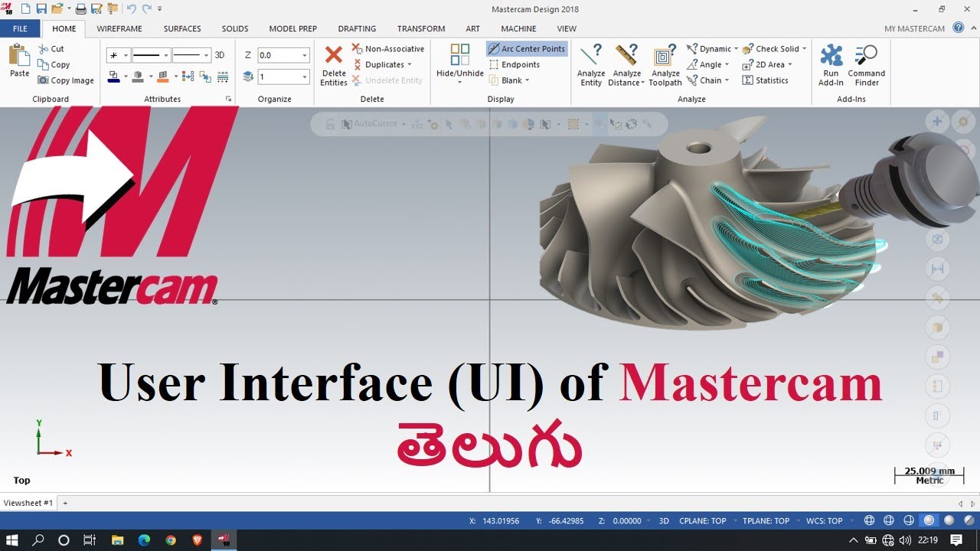
Task: Toggle Arc Center Points display
Action: coord(526,49)
